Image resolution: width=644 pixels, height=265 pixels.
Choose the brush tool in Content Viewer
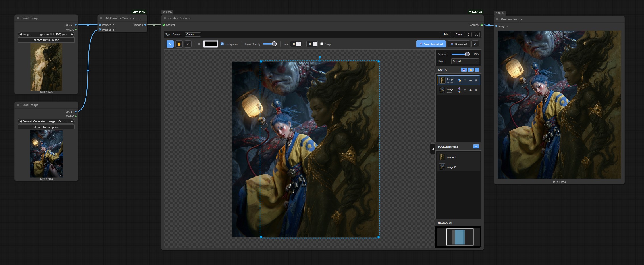point(188,44)
